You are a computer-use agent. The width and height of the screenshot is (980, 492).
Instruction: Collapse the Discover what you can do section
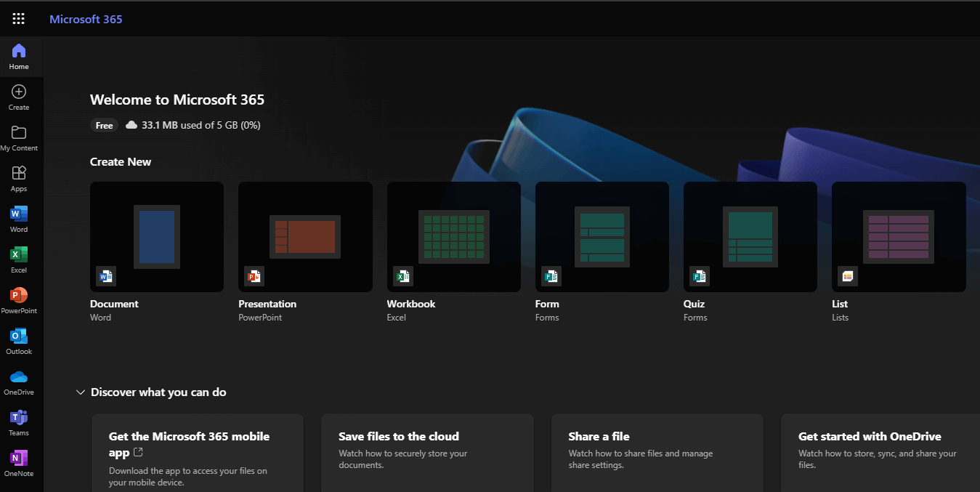click(x=80, y=392)
